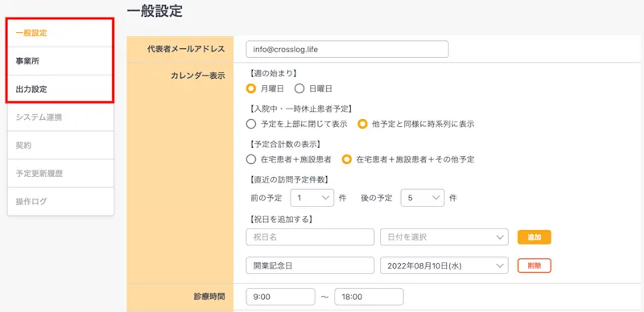Click the empty 祝日名 input field

tap(310, 237)
